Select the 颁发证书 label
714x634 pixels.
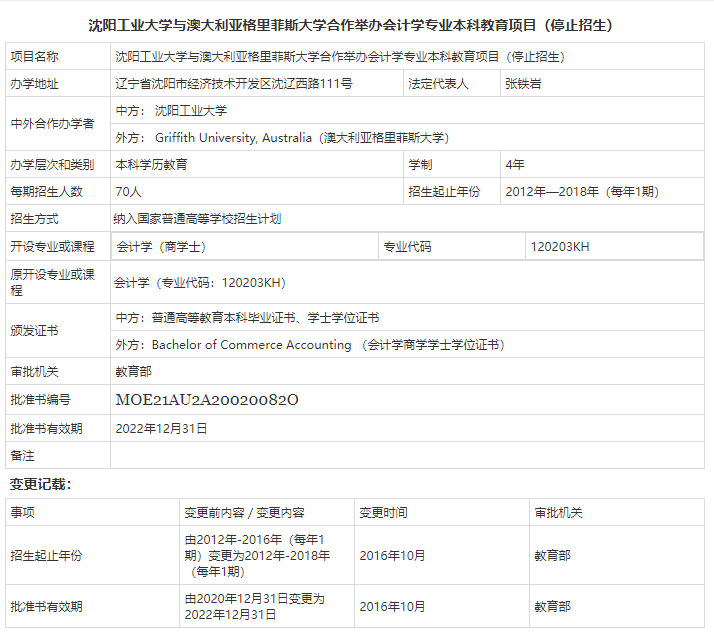tap(35, 331)
